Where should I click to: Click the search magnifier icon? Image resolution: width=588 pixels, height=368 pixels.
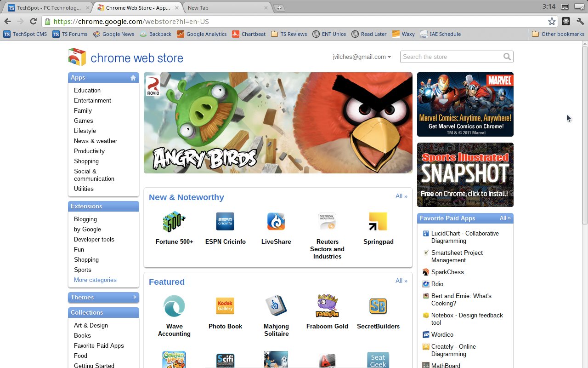pos(507,57)
